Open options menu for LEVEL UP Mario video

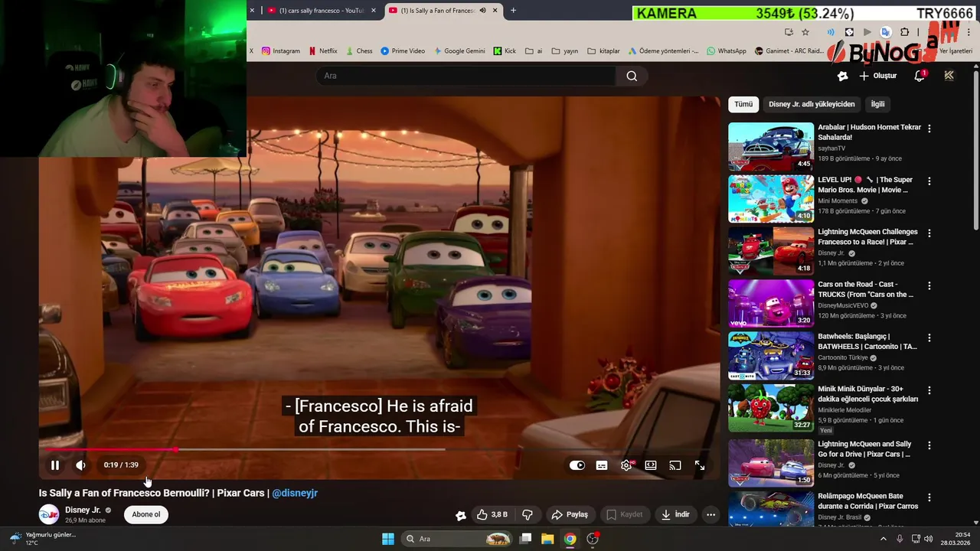pyautogui.click(x=929, y=181)
